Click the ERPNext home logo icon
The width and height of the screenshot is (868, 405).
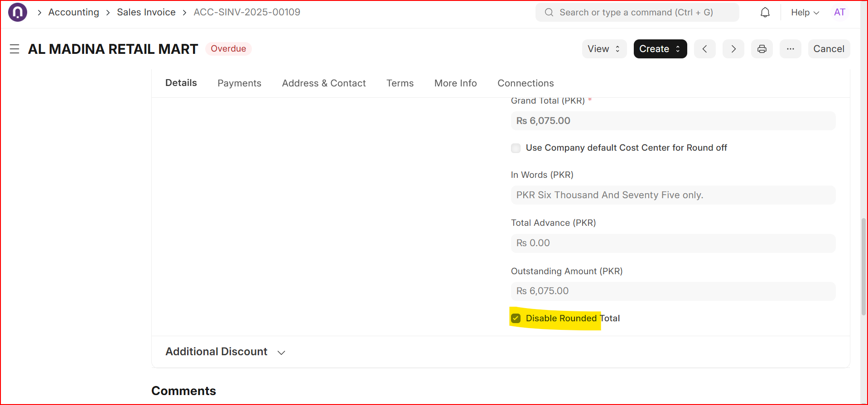click(18, 12)
